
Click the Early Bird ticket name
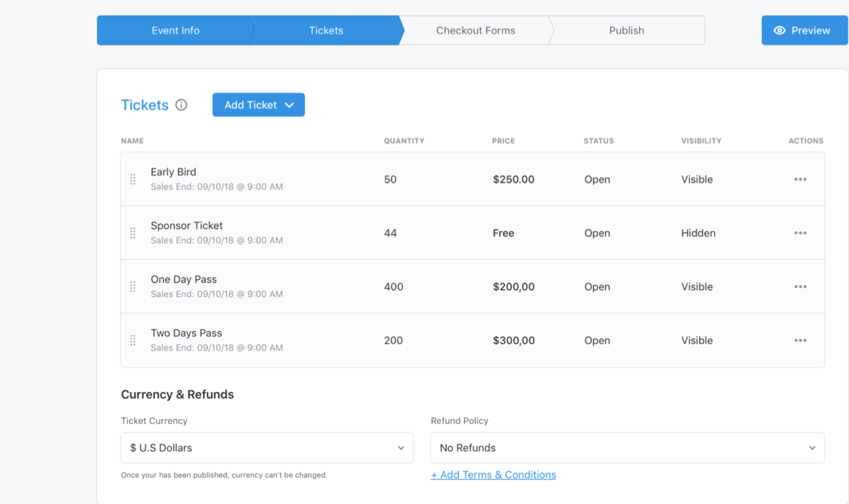point(173,172)
